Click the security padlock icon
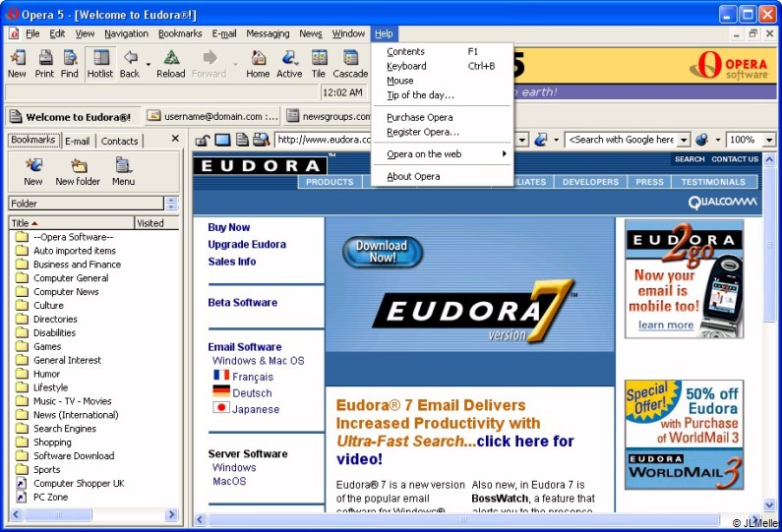The height and width of the screenshot is (532, 782). [202, 140]
